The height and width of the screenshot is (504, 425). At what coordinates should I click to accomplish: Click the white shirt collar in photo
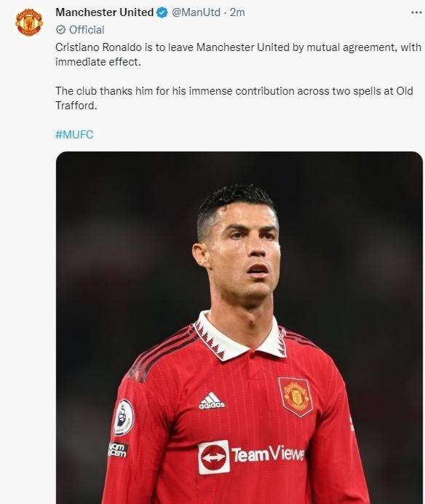[x=239, y=336]
